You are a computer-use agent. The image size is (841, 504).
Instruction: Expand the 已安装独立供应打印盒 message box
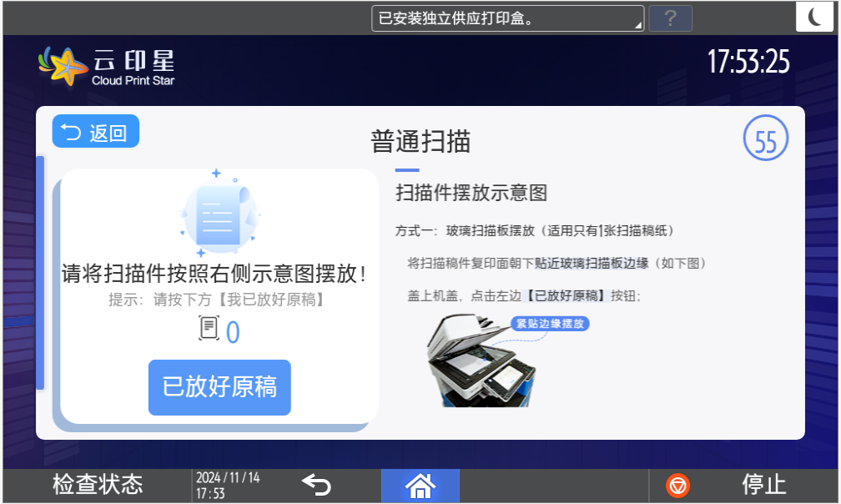tap(507, 18)
